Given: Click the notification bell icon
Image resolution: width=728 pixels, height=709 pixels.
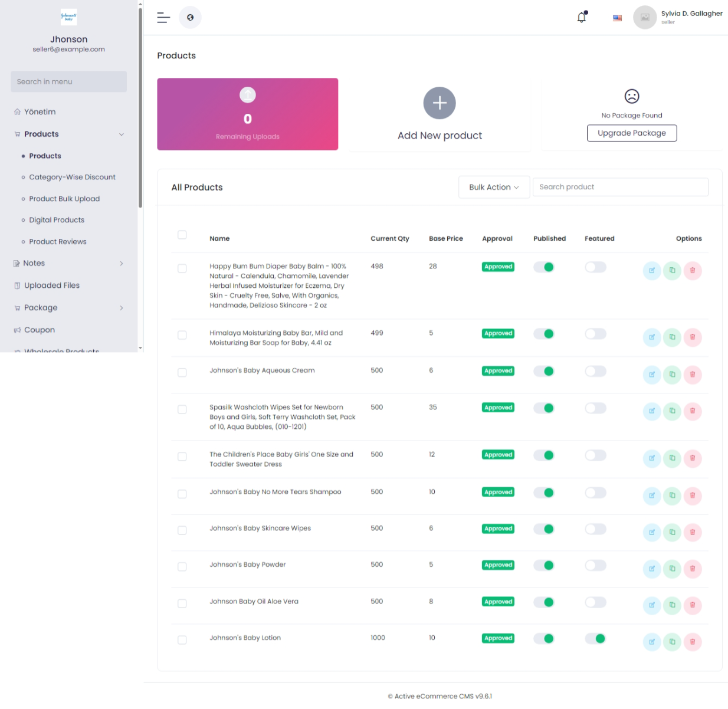Looking at the screenshot, I should click(582, 18).
